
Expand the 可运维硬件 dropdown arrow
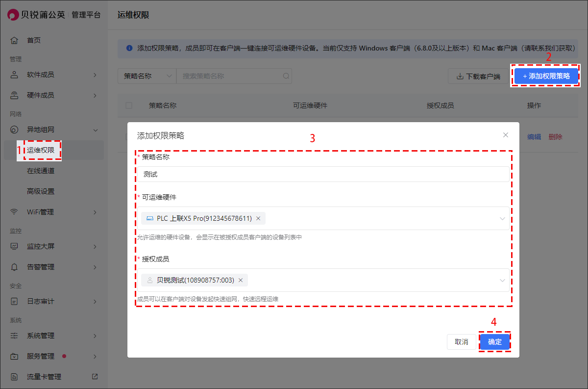point(502,218)
